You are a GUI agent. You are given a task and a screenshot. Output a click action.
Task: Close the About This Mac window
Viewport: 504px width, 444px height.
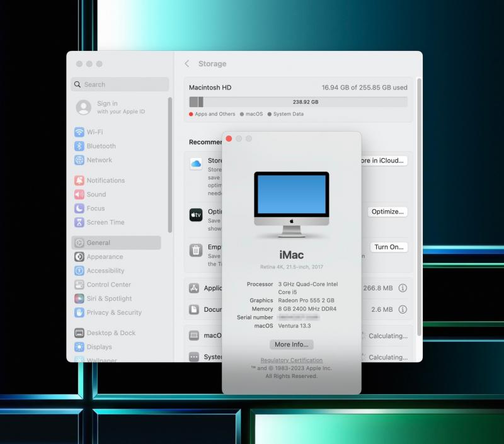(x=229, y=139)
